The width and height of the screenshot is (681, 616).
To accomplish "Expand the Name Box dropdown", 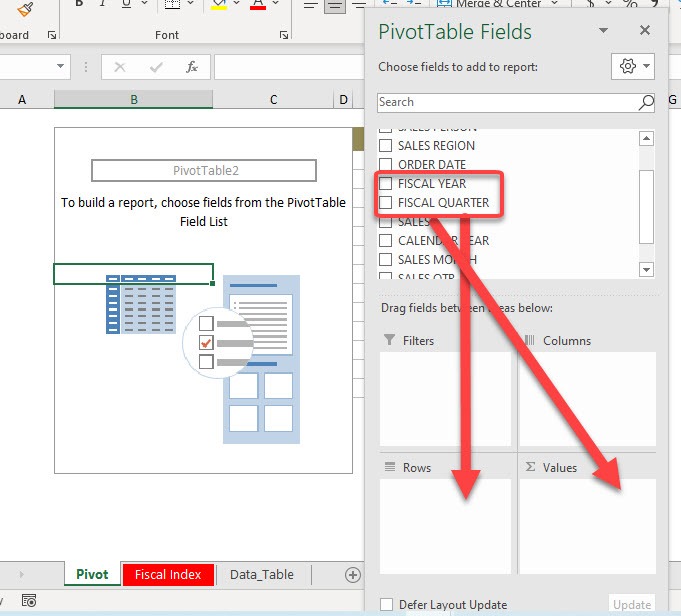I will [60, 66].
